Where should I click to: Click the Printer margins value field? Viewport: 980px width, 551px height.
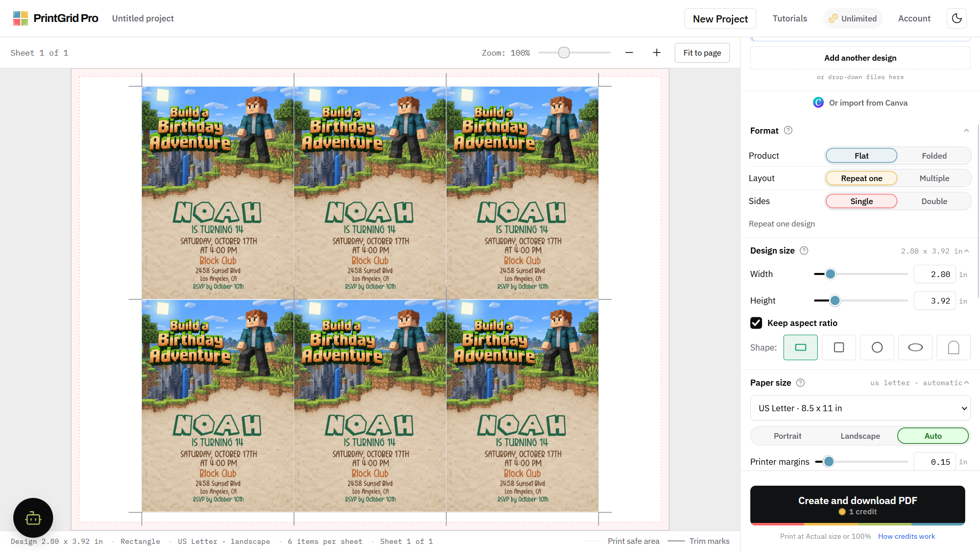[934, 462]
